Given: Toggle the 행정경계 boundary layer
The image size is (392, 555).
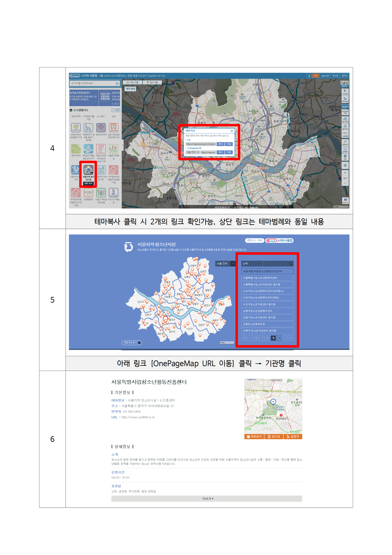Looking at the screenshot, I should click(345, 107).
